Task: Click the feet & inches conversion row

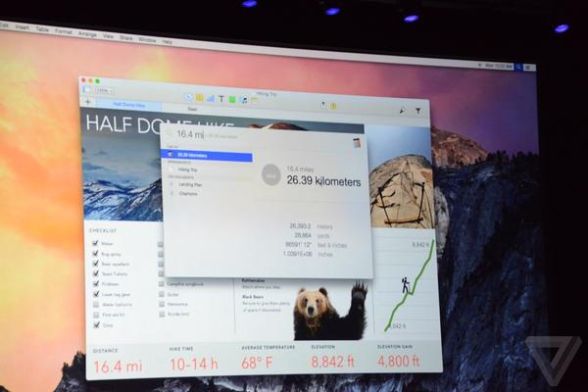Action: pyautogui.click(x=316, y=245)
